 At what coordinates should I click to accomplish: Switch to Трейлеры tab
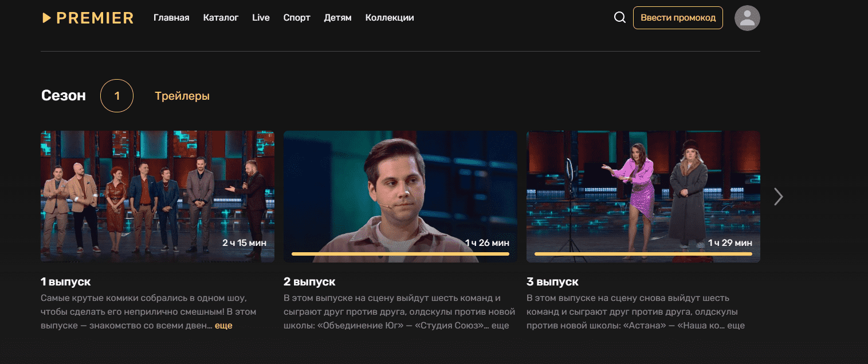coord(182,96)
